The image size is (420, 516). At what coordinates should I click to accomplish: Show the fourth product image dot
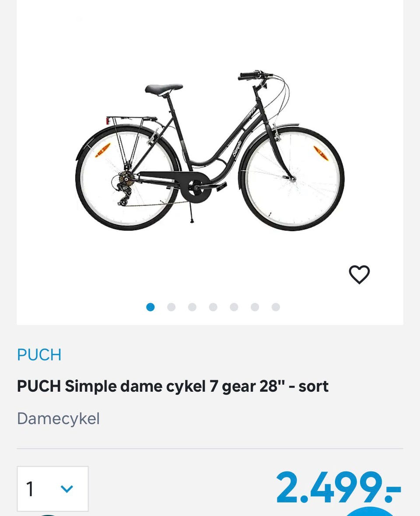tap(213, 307)
